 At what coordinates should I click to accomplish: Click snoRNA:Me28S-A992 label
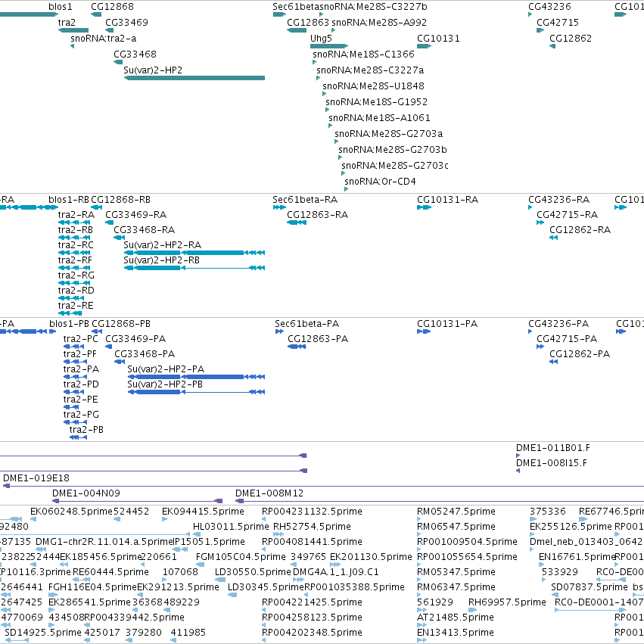pyautogui.click(x=378, y=23)
